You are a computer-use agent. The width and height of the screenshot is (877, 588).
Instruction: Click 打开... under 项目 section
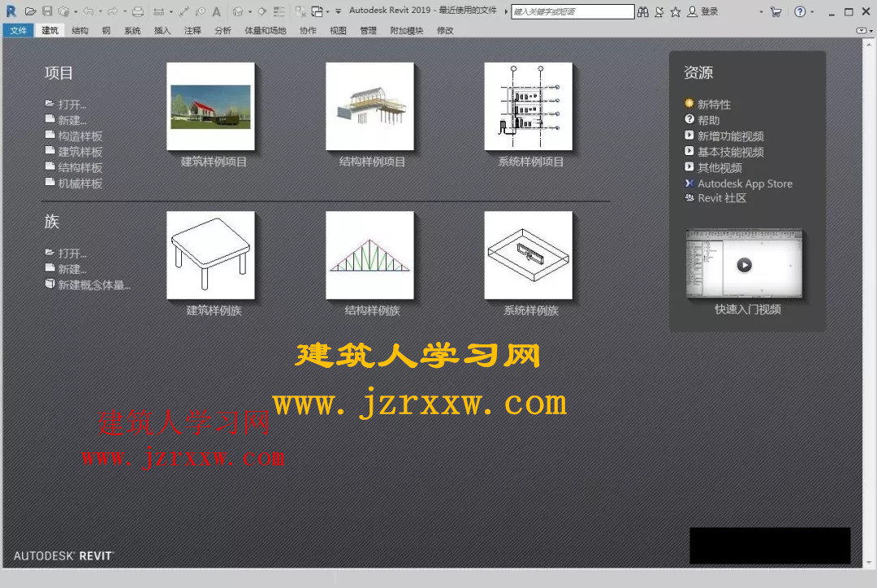pyautogui.click(x=66, y=104)
